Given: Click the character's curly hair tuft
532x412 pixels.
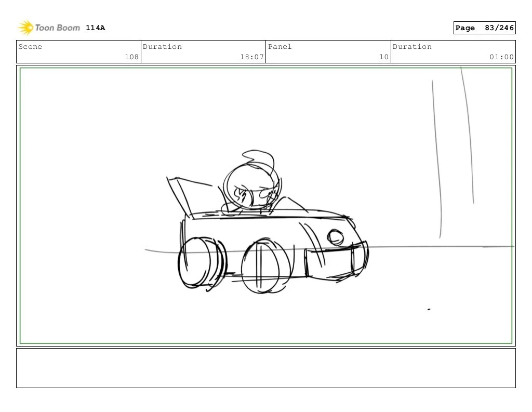Looking at the screenshot, I should [x=259, y=160].
